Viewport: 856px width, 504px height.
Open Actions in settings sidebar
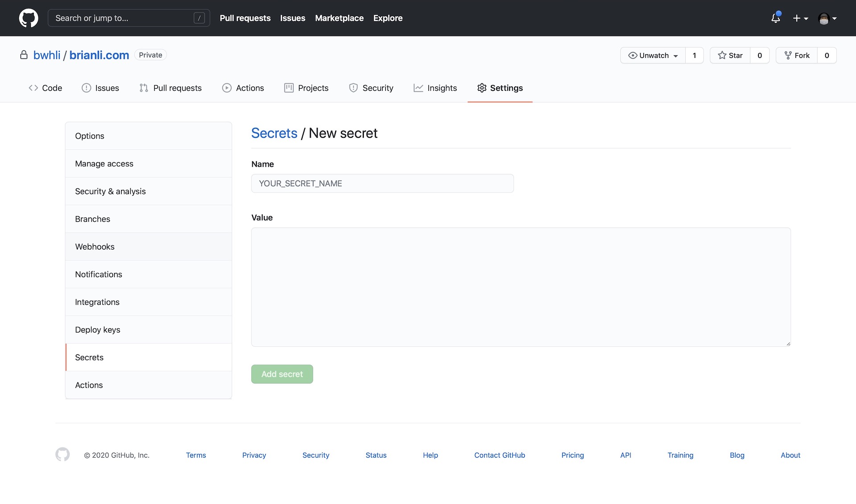[148, 385]
